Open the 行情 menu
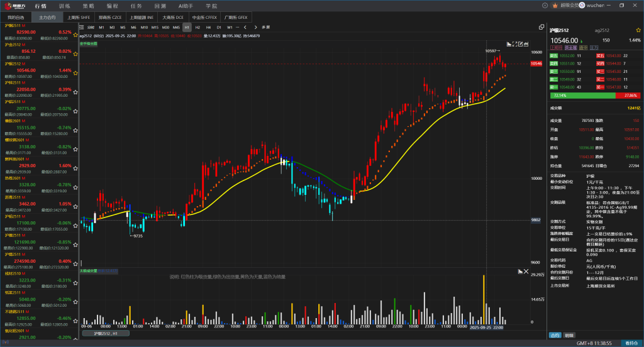The image size is (644, 347). pos(41,6)
